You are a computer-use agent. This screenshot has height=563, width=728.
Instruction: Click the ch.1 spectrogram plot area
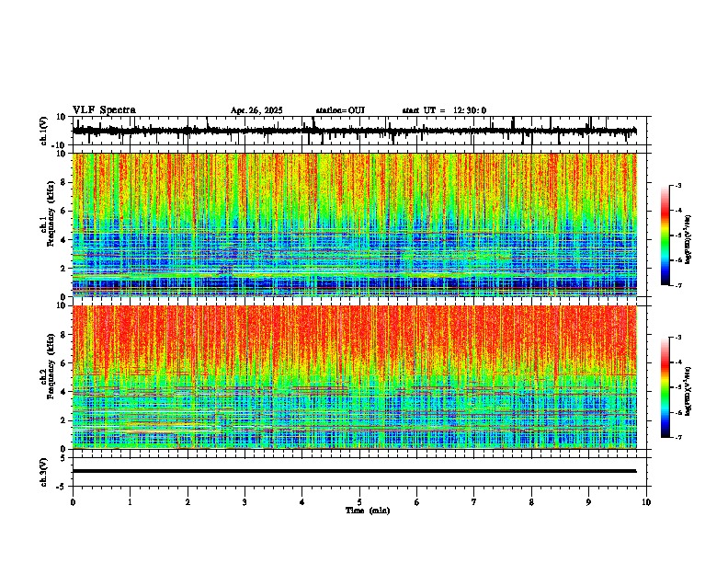click(x=354, y=224)
